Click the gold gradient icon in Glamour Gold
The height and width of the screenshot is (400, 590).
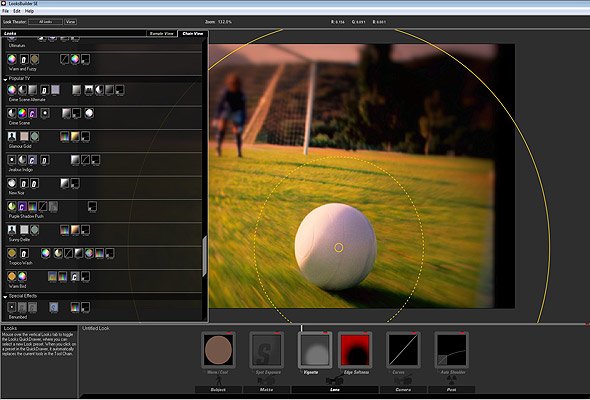(x=75, y=136)
